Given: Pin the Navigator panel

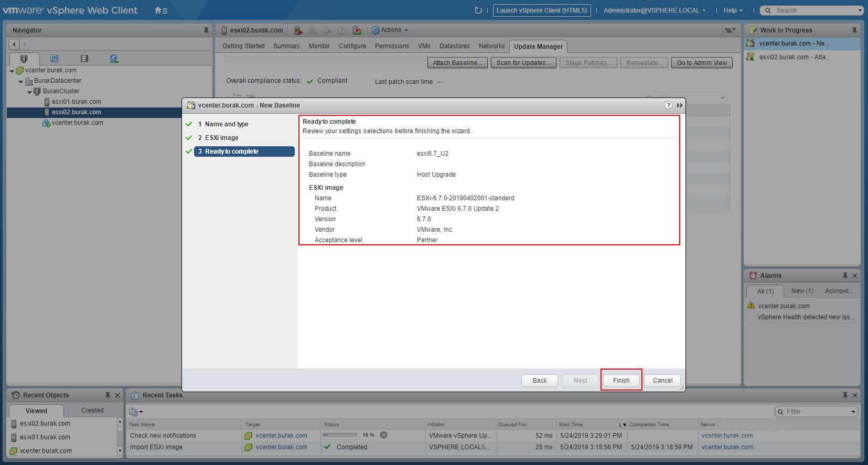Looking at the screenshot, I should pyautogui.click(x=206, y=30).
